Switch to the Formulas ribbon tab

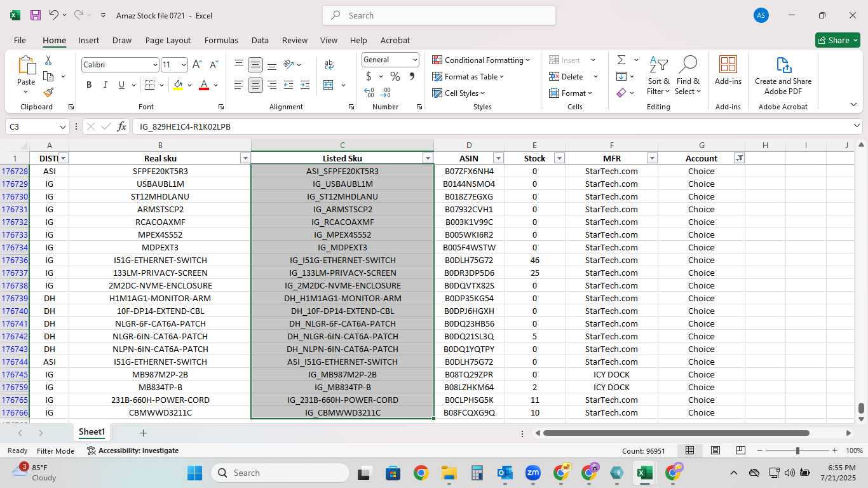point(221,40)
